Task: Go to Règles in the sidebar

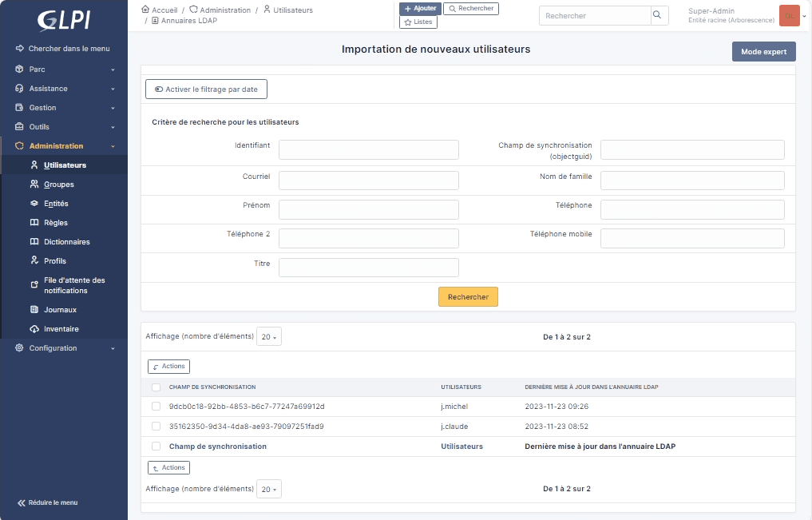Action: [x=55, y=223]
